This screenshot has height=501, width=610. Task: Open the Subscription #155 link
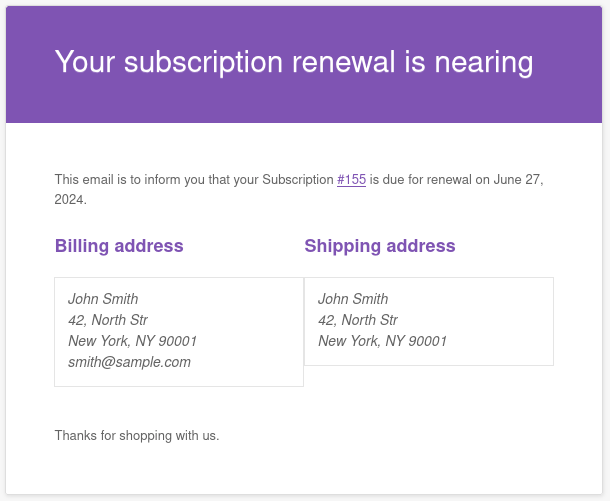(351, 180)
